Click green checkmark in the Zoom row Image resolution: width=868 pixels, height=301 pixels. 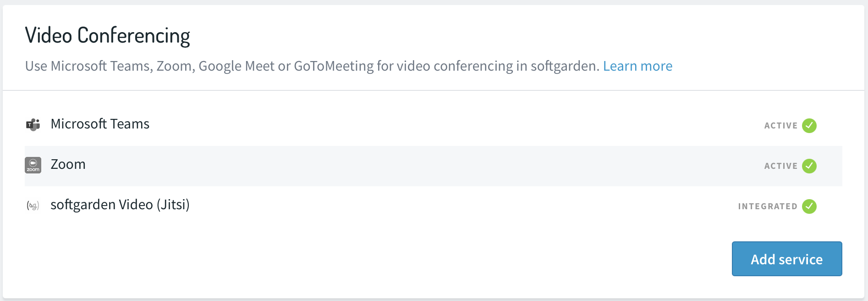(x=809, y=166)
